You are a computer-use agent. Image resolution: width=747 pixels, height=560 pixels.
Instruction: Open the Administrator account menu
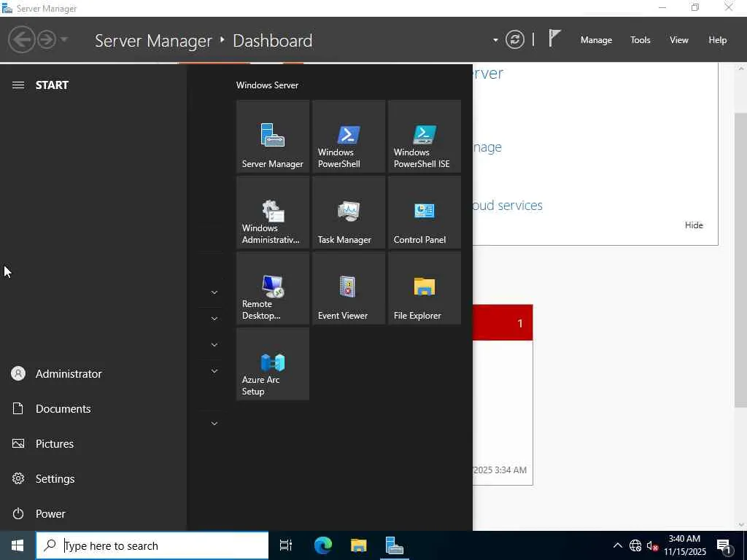click(93, 374)
